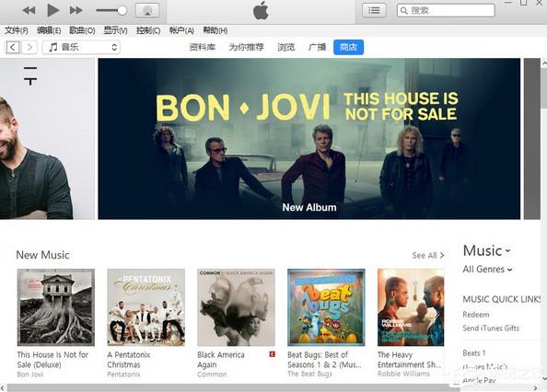Open the Up Next list icon
Viewport: 547px width, 392px height.
(x=374, y=10)
